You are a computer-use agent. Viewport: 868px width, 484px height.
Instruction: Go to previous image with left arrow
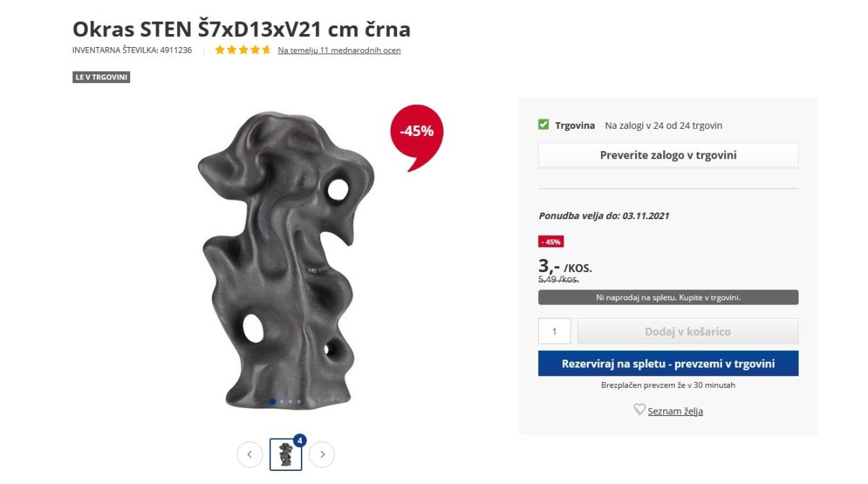[250, 454]
